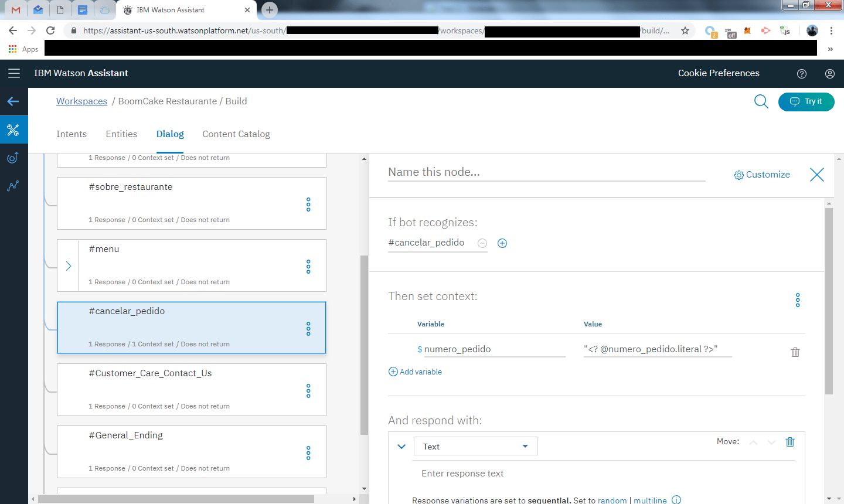
Task: Add a condition with the plus icon
Action: pyautogui.click(x=502, y=243)
